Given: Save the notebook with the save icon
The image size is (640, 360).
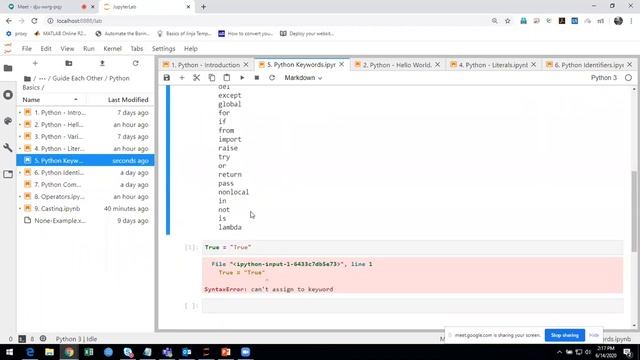Looking at the screenshot, I should tap(167, 78).
